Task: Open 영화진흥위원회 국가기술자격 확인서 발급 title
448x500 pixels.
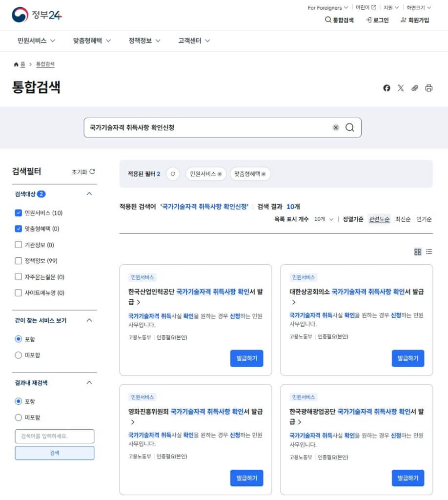Action: coord(196,417)
